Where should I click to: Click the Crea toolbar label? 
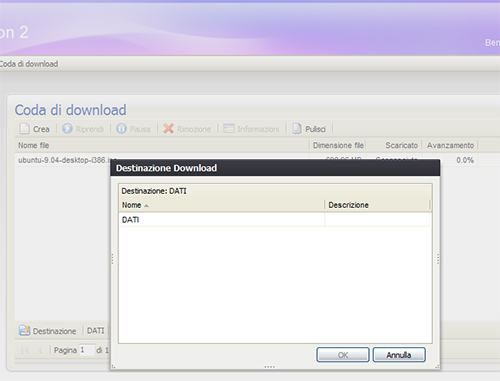point(41,129)
